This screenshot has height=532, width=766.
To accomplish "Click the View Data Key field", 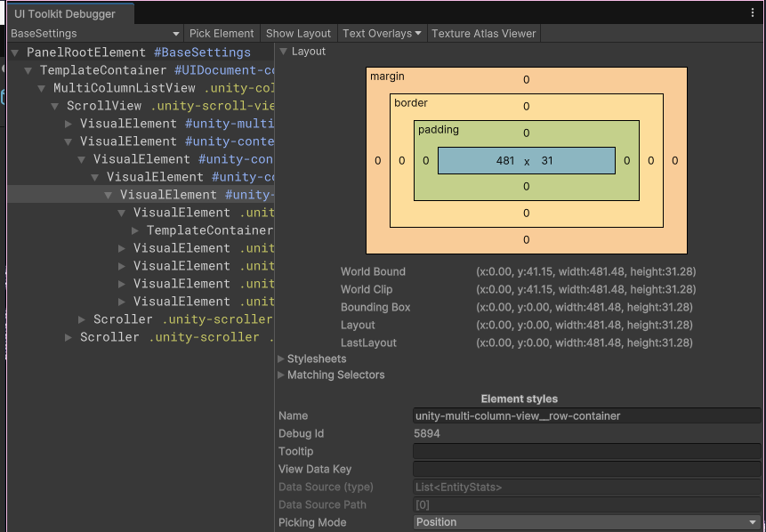I will (586, 469).
